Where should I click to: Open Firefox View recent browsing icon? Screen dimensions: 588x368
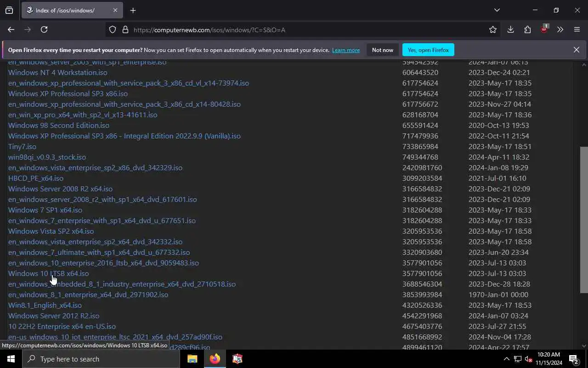pos(9,10)
